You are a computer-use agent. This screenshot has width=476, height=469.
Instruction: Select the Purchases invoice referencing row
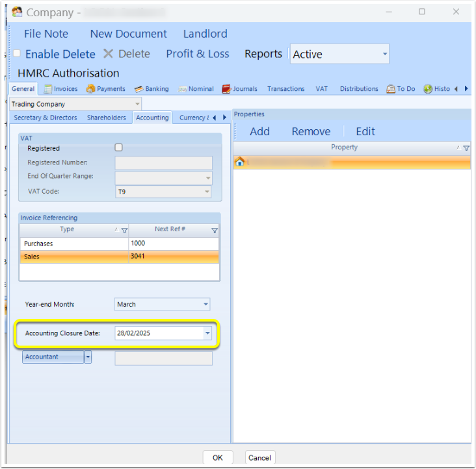point(119,244)
